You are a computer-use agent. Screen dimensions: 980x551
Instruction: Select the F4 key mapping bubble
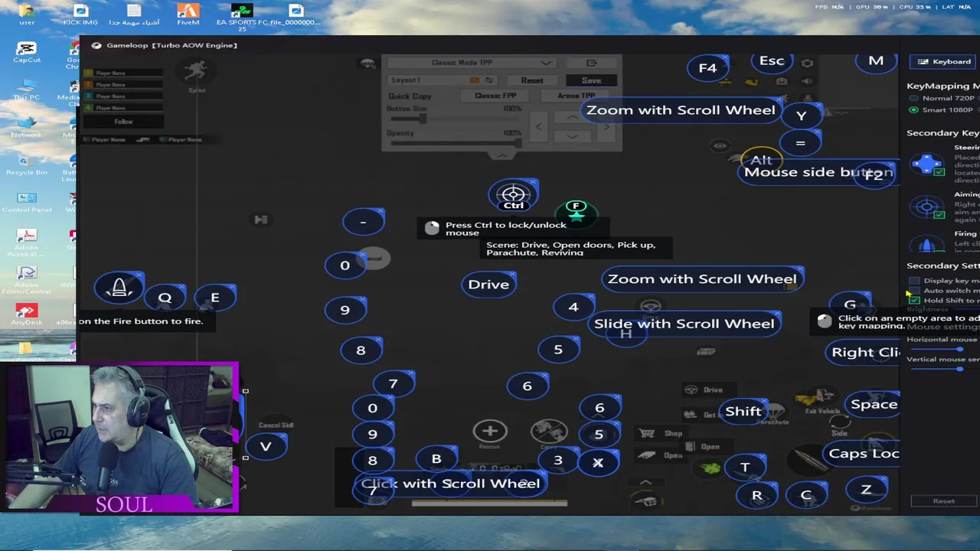[x=707, y=68]
